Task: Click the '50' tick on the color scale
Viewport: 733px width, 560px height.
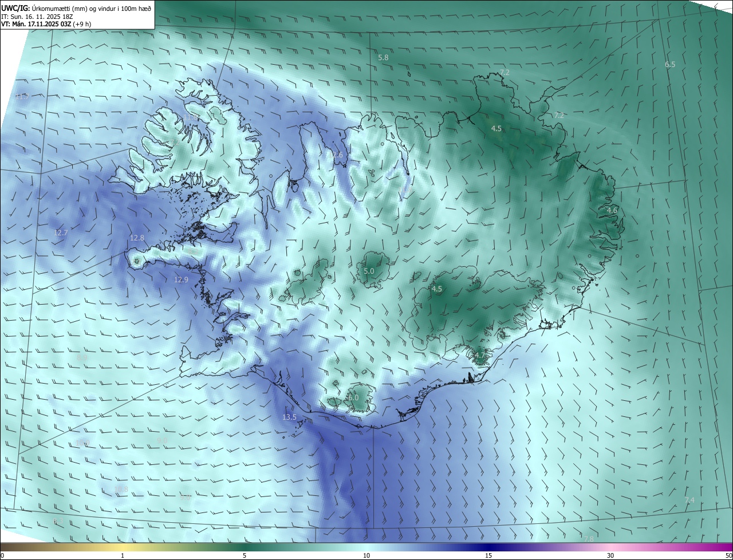Action: tap(728, 555)
